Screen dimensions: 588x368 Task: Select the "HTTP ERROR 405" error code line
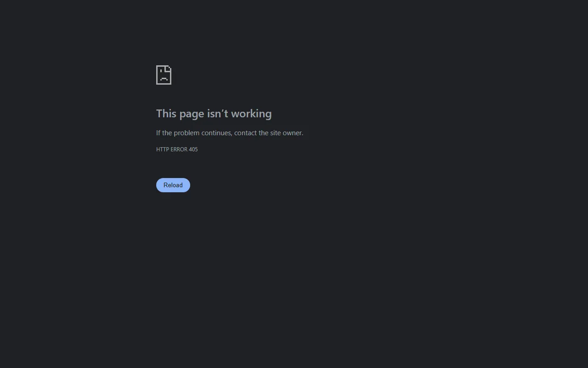coord(177,149)
